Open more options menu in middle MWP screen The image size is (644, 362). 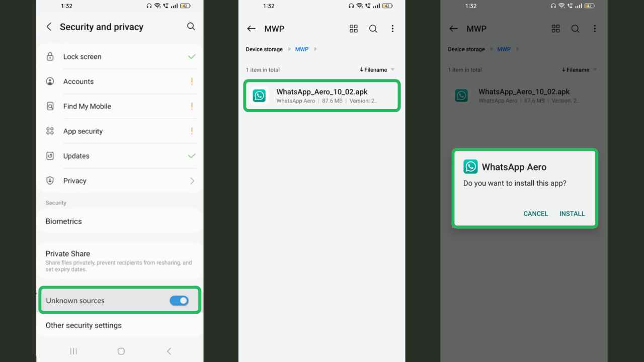coord(392,29)
